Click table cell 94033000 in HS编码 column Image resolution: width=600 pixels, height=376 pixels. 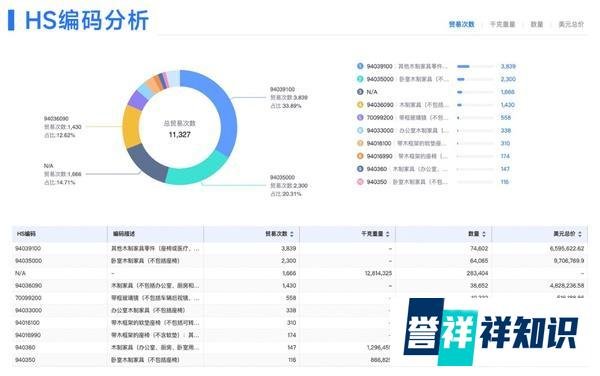[x=28, y=310]
